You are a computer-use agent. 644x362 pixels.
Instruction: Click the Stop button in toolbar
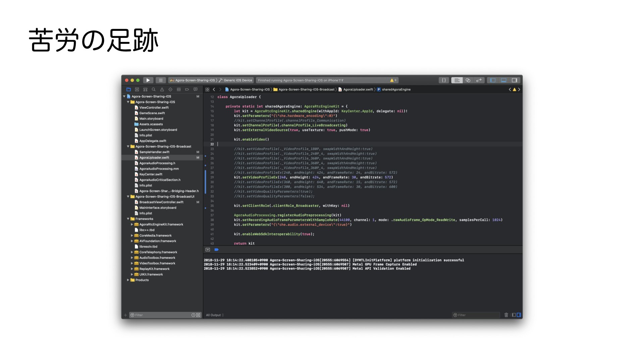point(161,80)
